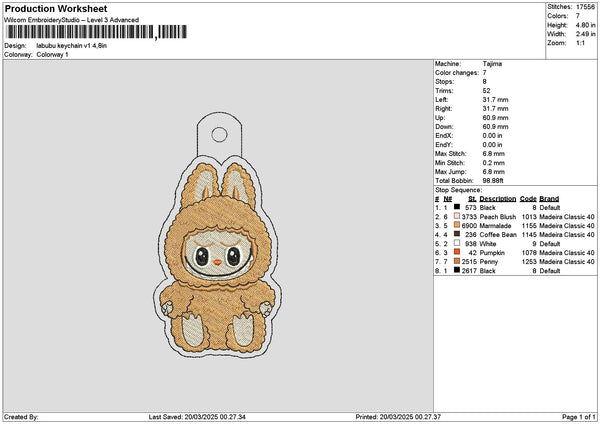The width and height of the screenshot is (600, 424).
Task: Click the "Left:" measurement label
Action: click(x=442, y=99)
